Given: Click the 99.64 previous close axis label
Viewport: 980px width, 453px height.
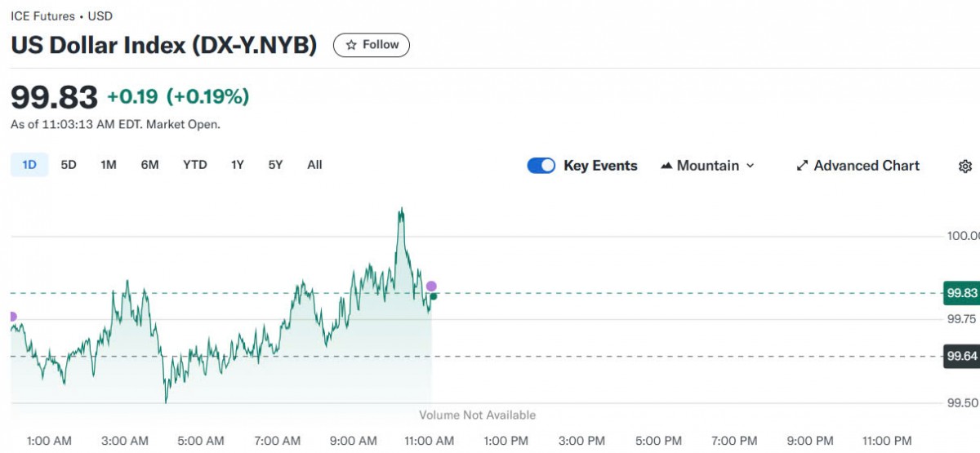Looking at the screenshot, I should point(961,356).
